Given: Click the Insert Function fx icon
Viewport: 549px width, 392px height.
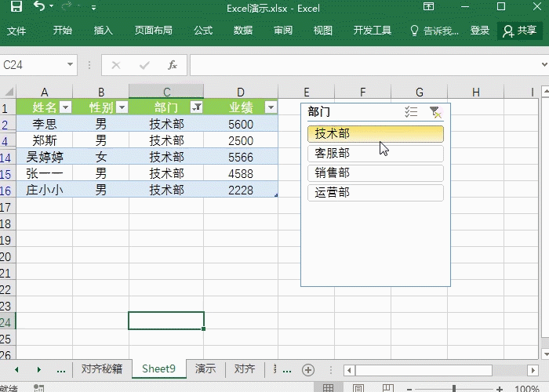Looking at the screenshot, I should [173, 65].
